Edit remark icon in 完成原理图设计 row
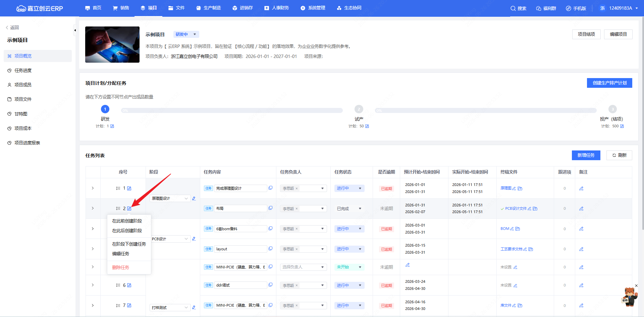The width and height of the screenshot is (644, 317). [581, 188]
